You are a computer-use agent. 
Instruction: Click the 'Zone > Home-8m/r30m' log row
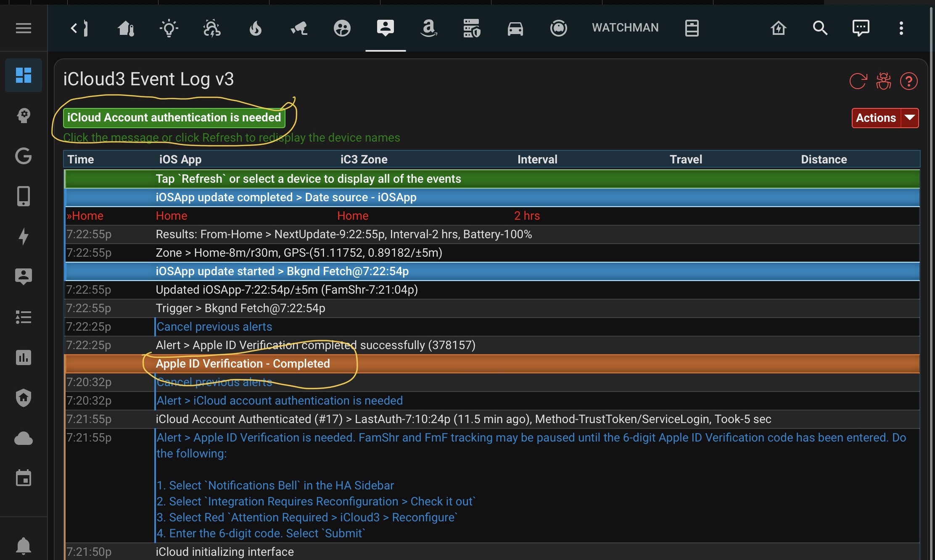point(492,252)
